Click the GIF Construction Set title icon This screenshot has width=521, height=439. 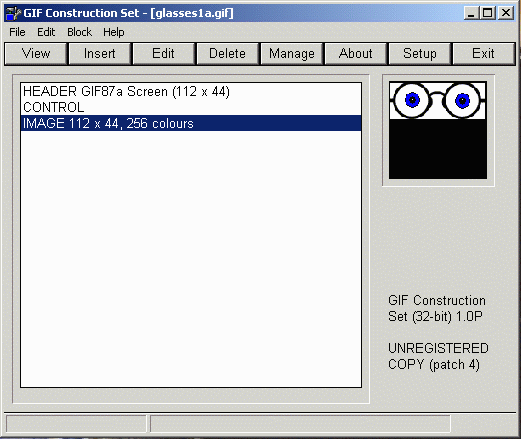point(13,13)
